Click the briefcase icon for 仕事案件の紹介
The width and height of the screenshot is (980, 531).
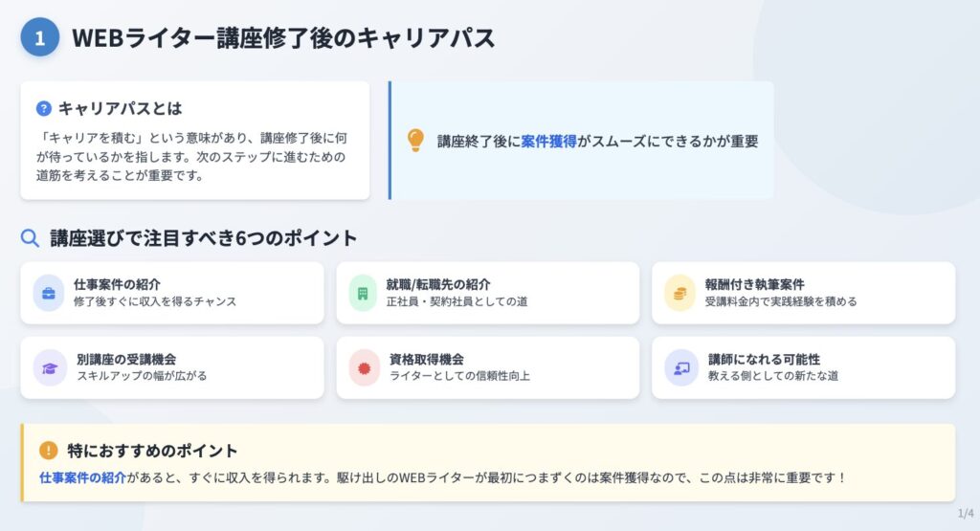point(49,293)
